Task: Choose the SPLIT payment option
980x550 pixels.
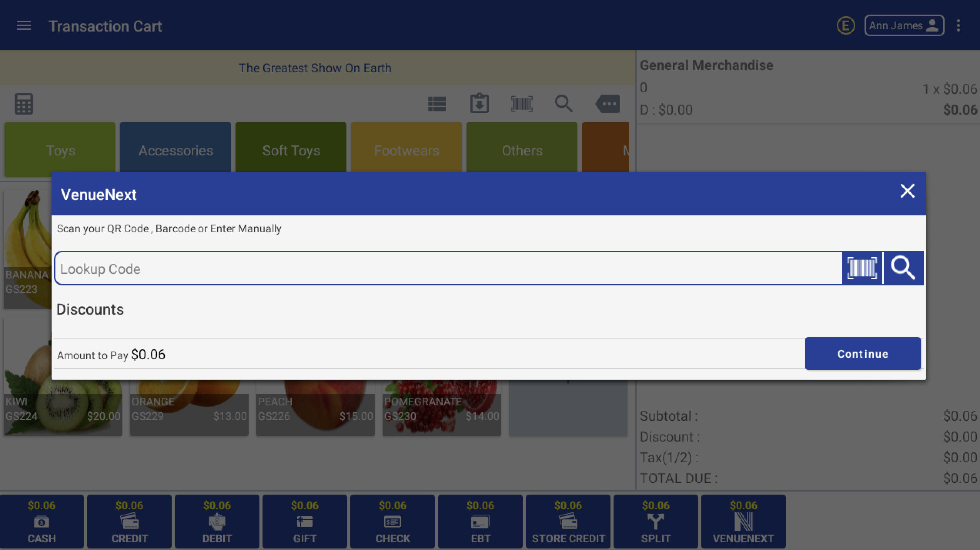Action: pos(656,522)
